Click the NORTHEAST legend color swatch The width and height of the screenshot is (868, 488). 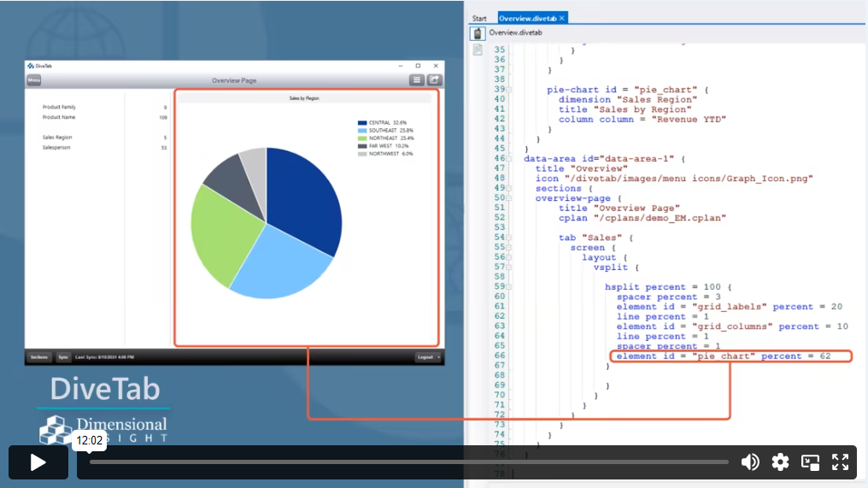coord(362,138)
